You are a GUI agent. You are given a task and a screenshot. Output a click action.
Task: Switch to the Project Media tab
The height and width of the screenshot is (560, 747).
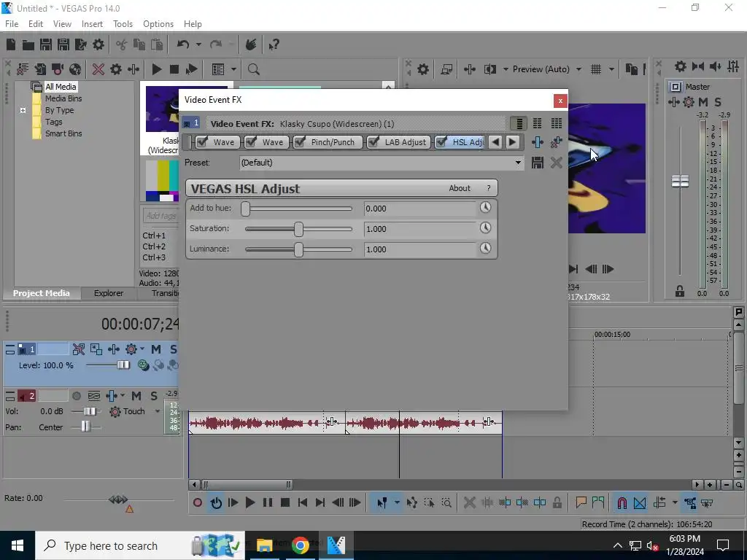click(x=42, y=293)
